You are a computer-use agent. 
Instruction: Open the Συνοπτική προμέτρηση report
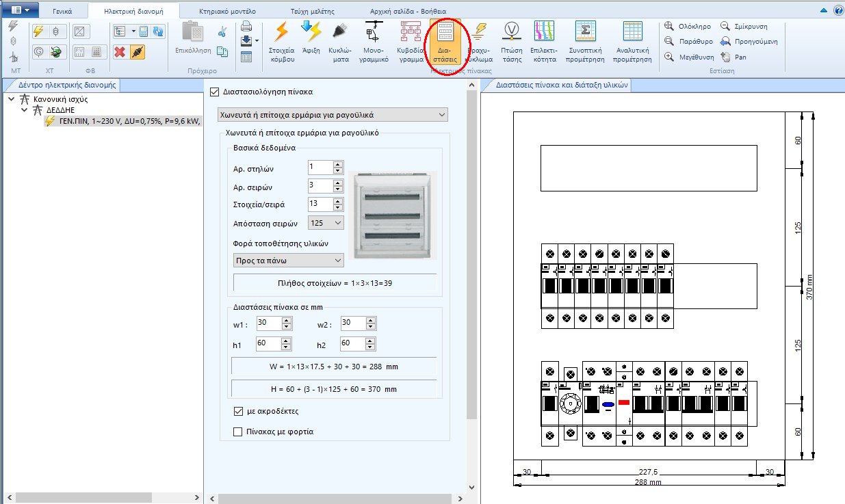point(586,41)
